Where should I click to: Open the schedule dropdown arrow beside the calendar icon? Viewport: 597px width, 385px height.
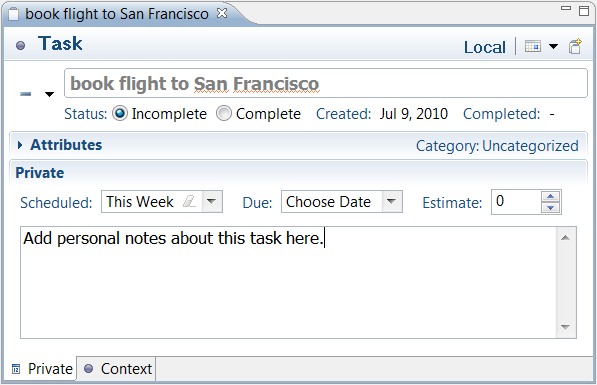coord(553,46)
